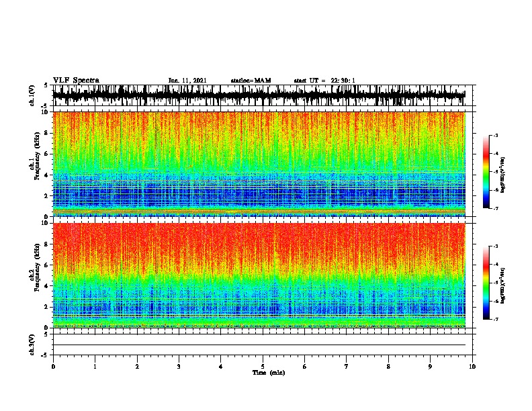Click the ch.2 colorbar log(PSD) label

click(x=502, y=285)
